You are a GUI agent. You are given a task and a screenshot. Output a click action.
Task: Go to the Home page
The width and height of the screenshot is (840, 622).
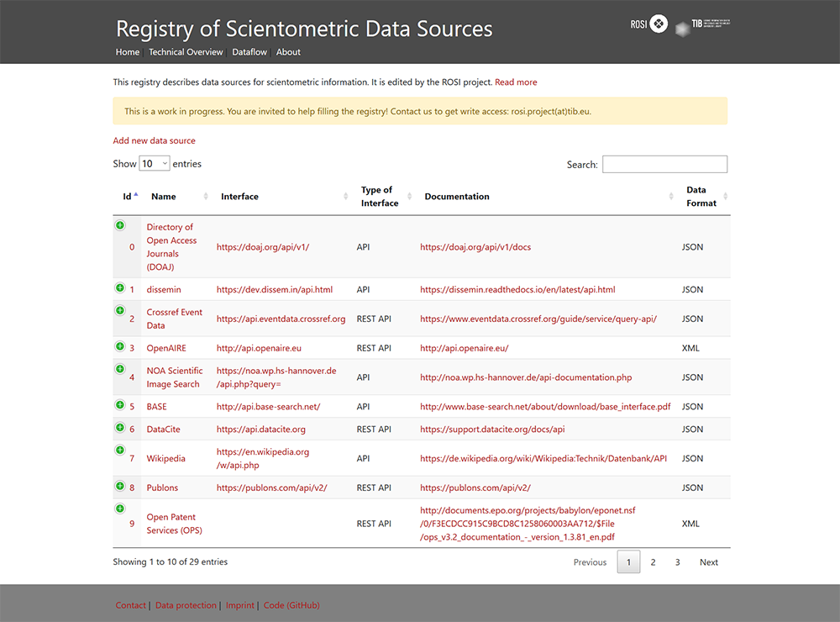[128, 52]
